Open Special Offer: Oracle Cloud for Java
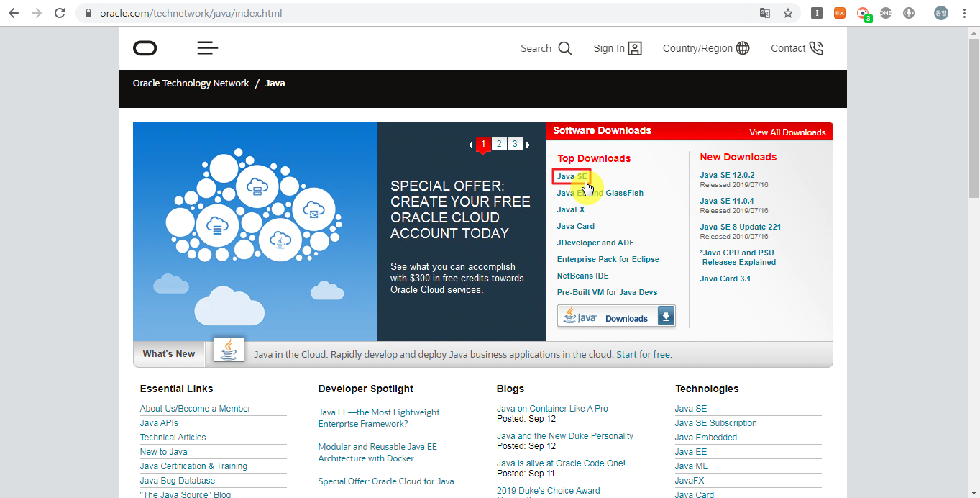Image resolution: width=980 pixels, height=498 pixels. (x=386, y=481)
